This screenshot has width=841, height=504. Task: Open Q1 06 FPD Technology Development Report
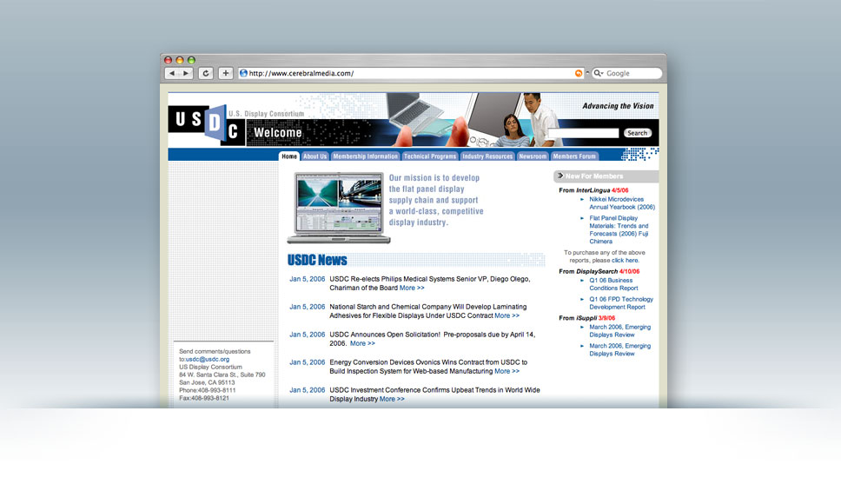point(621,303)
